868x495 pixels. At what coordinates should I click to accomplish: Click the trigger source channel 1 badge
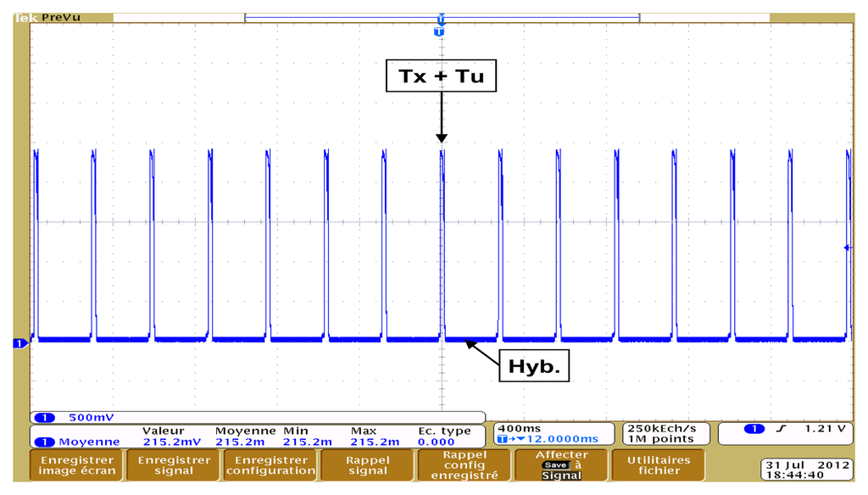[754, 430]
